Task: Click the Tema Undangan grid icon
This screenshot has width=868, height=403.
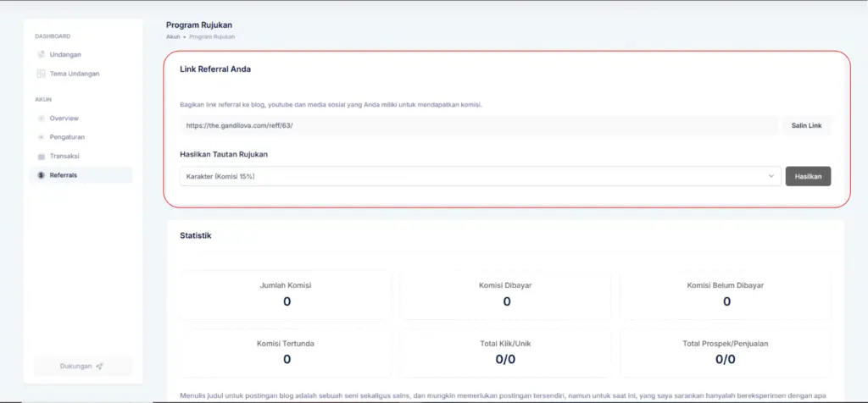Action: point(41,74)
